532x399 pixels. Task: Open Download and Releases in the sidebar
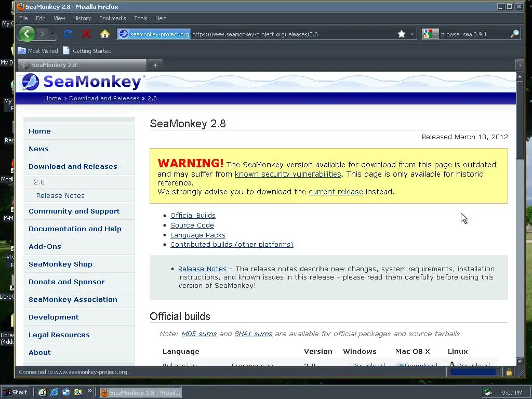[73, 166]
